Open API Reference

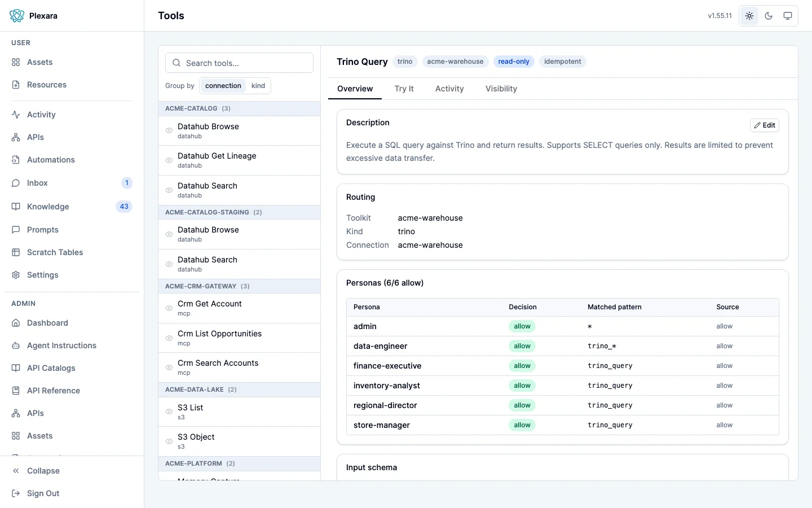pyautogui.click(x=72, y=391)
